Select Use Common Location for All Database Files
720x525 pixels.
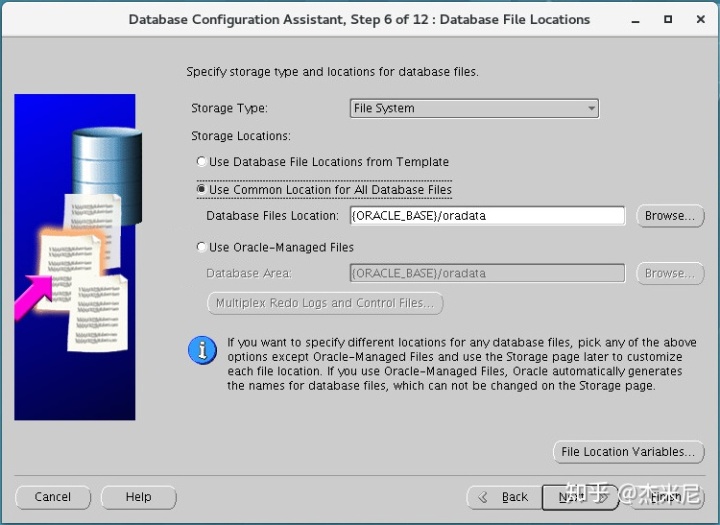[x=324, y=190]
